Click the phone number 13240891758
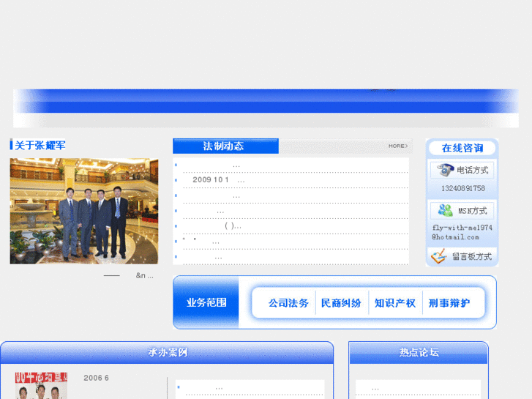 [x=462, y=188]
